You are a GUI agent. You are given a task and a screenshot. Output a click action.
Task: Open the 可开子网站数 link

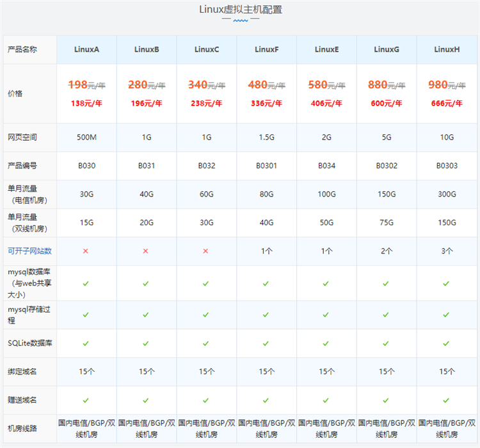pos(29,251)
